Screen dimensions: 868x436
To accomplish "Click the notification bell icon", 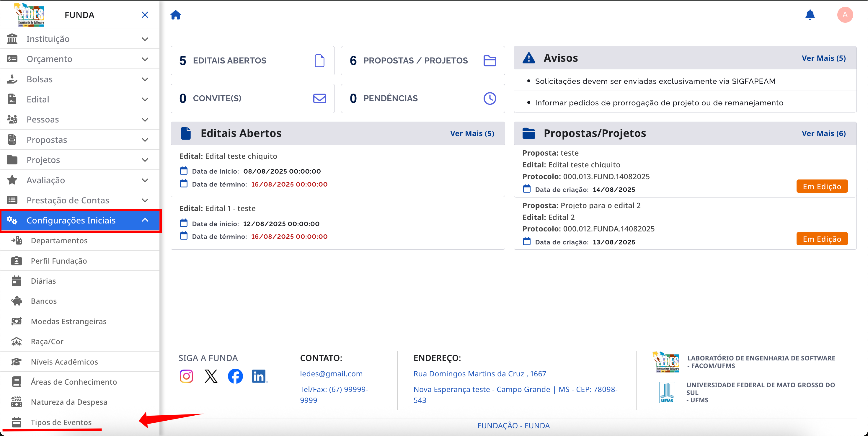I will coord(810,15).
